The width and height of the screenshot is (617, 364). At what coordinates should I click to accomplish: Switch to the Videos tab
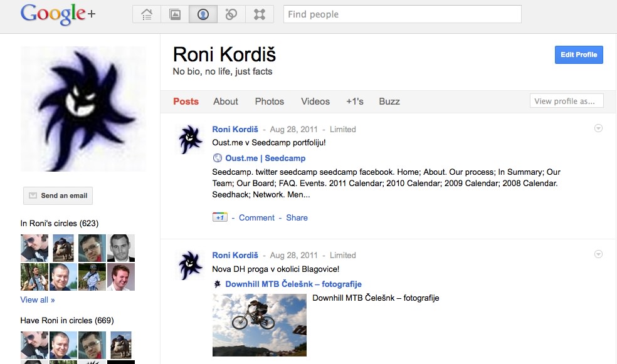point(315,101)
